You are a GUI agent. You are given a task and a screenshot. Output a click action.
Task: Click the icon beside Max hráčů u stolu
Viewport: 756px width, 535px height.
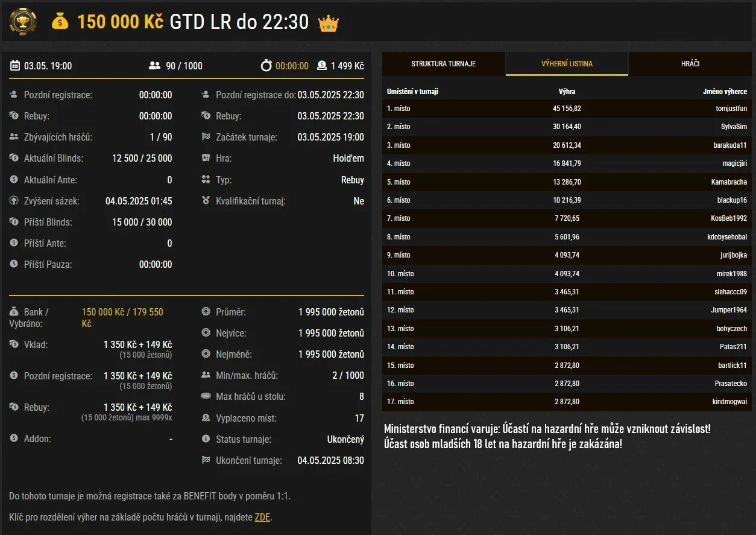[x=206, y=396]
